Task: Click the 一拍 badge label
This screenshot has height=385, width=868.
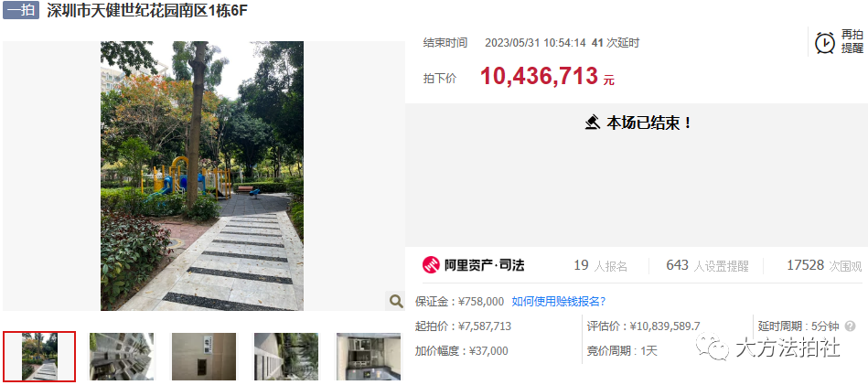Action: pyautogui.click(x=21, y=11)
